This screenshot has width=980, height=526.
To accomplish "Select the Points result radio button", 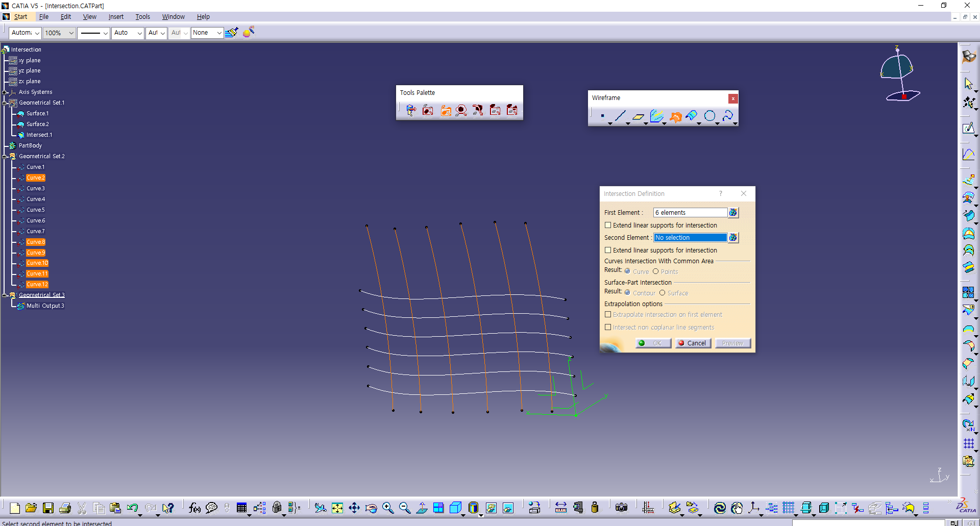I will (x=655, y=271).
